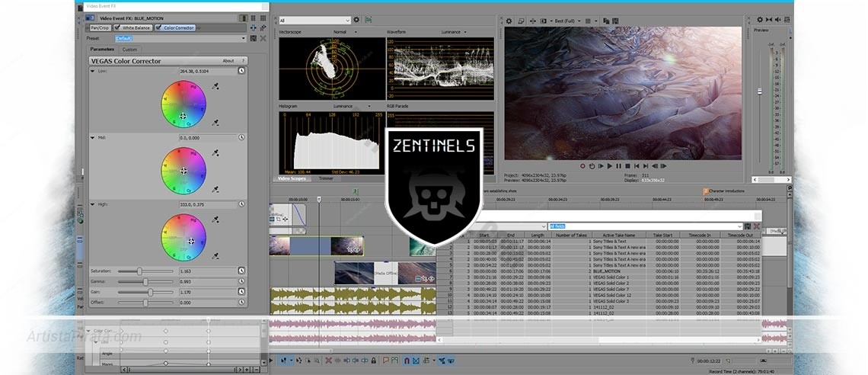
Task: Click the High color wheel
Action: coord(183,237)
